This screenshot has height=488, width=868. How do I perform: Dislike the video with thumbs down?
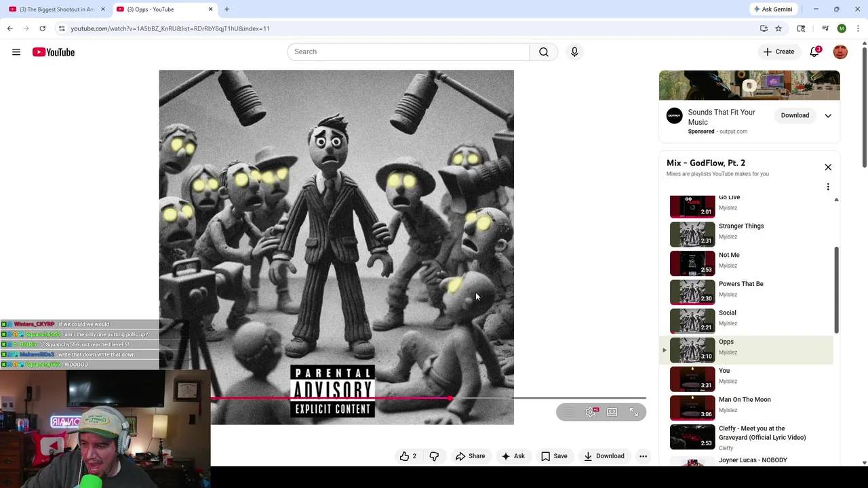pos(434,456)
